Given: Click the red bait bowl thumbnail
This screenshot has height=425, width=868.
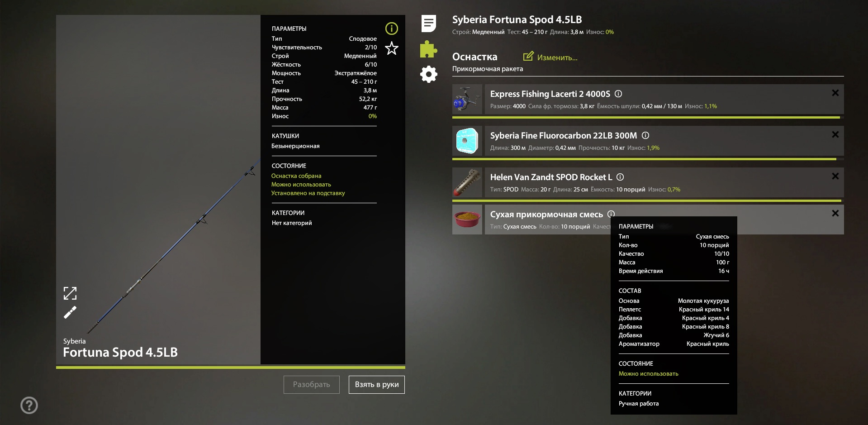Looking at the screenshot, I should click(467, 220).
